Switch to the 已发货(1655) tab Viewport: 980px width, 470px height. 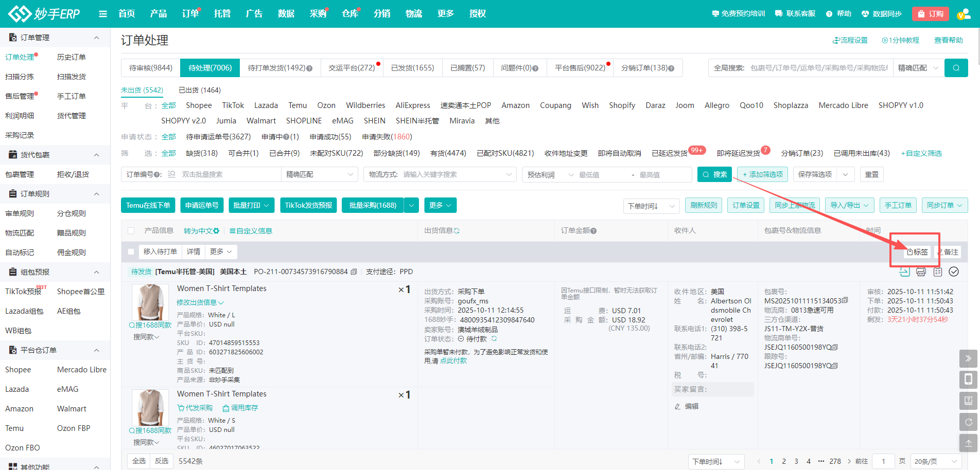click(412, 68)
